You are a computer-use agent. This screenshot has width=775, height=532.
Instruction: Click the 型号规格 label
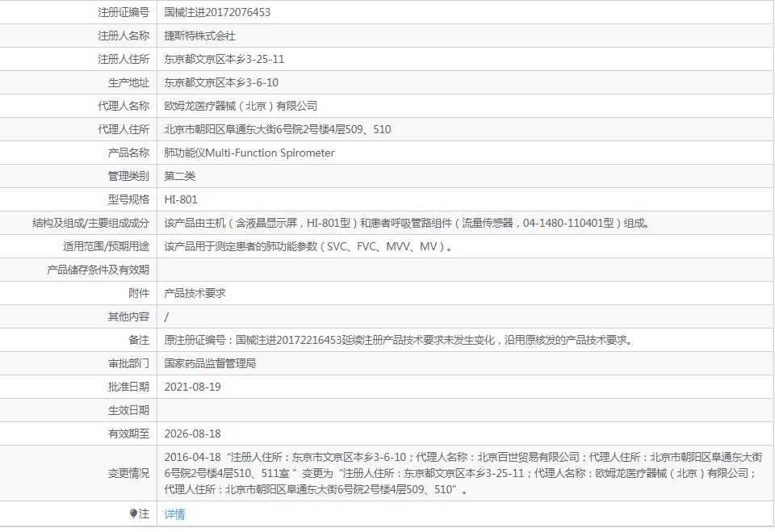128,199
